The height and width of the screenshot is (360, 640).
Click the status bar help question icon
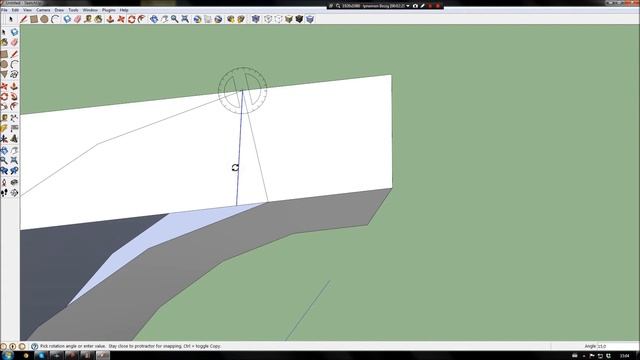[x=34, y=346]
